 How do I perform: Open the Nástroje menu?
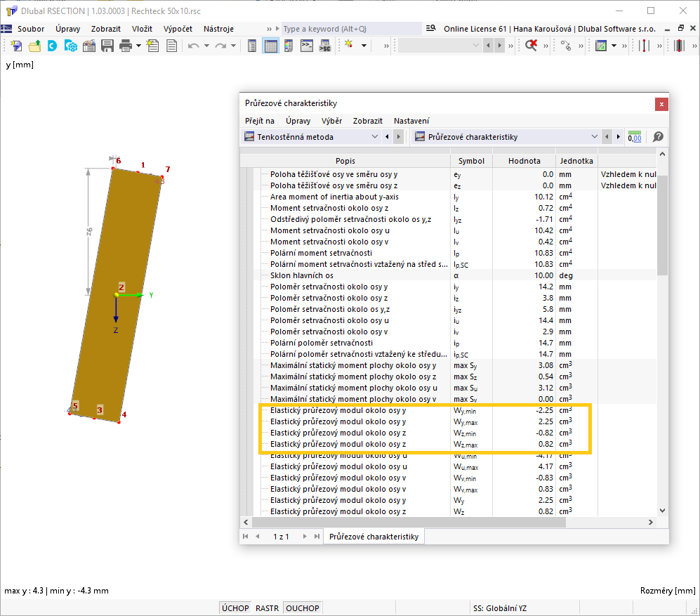[218, 29]
